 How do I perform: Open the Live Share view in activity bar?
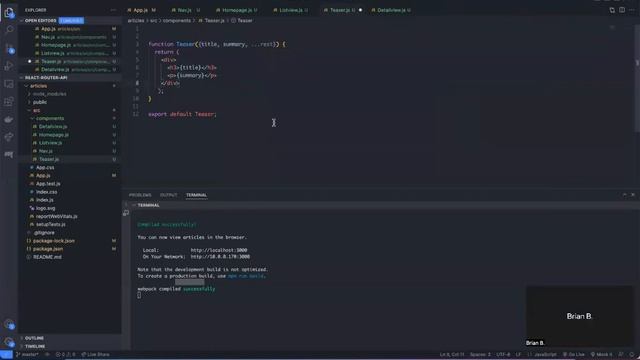point(9,137)
